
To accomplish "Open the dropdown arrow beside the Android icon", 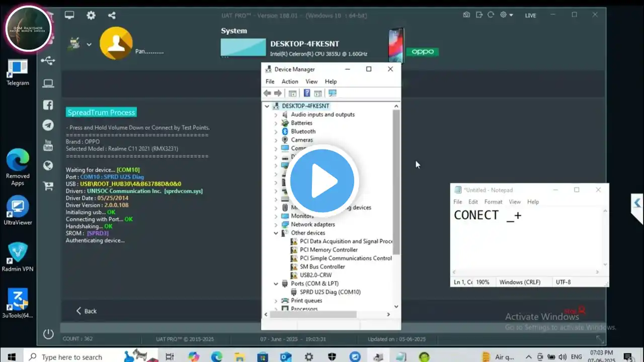I will point(89,44).
